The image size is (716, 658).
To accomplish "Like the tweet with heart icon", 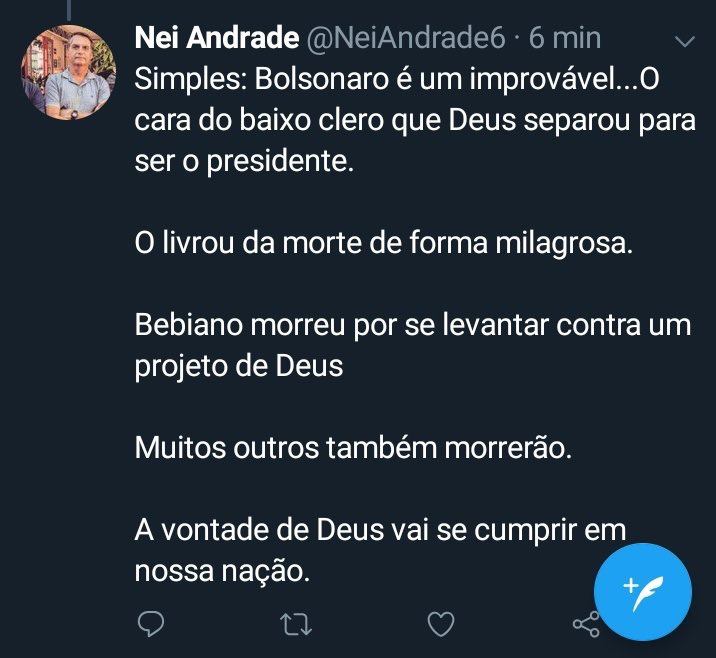I will (x=441, y=625).
